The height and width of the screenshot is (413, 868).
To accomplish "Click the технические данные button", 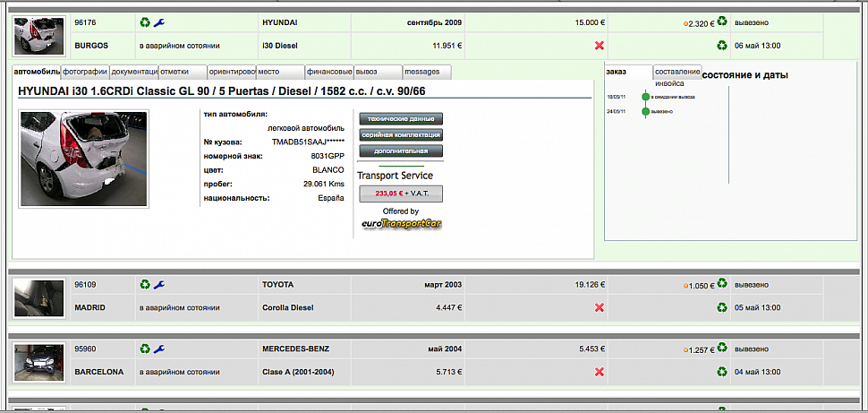I will coord(401,118).
